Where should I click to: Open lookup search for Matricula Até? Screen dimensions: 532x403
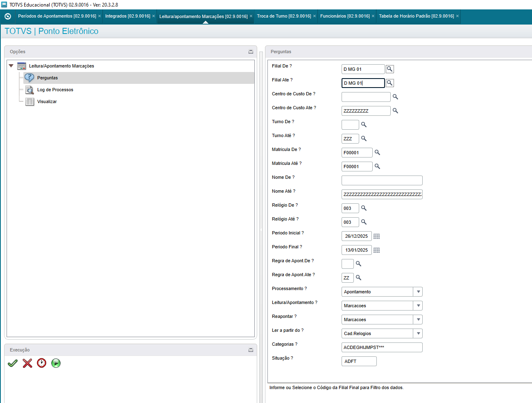point(377,167)
